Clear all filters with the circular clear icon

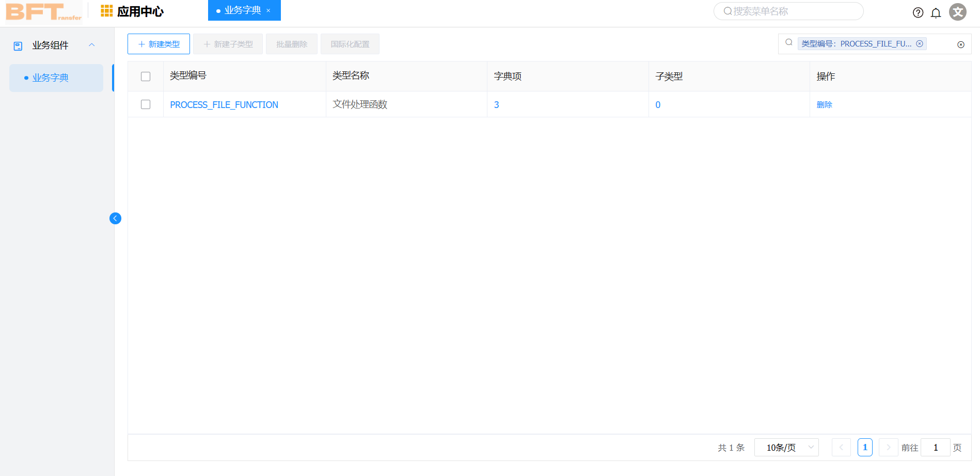[960, 44]
